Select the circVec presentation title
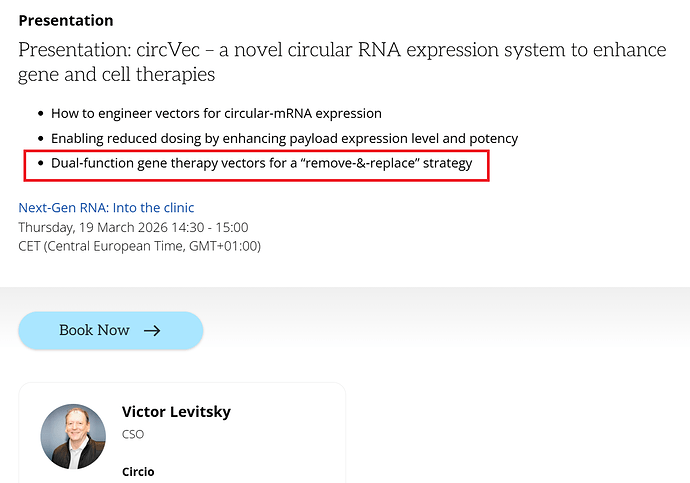Image resolution: width=690 pixels, height=483 pixels. [x=342, y=49]
